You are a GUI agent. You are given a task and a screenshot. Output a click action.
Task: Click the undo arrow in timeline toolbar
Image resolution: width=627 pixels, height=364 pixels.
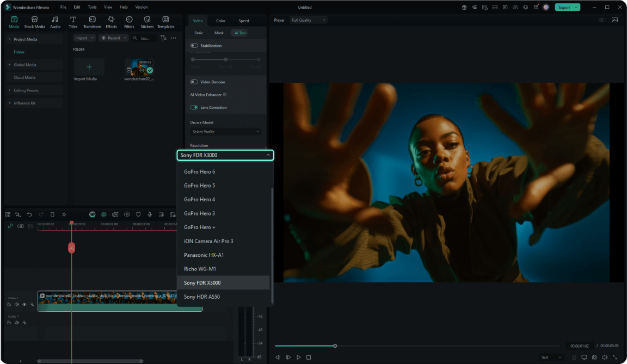coord(29,214)
